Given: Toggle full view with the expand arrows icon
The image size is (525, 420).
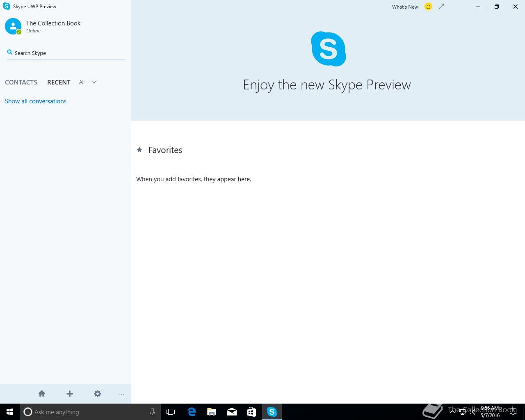Looking at the screenshot, I should pyautogui.click(x=441, y=7).
